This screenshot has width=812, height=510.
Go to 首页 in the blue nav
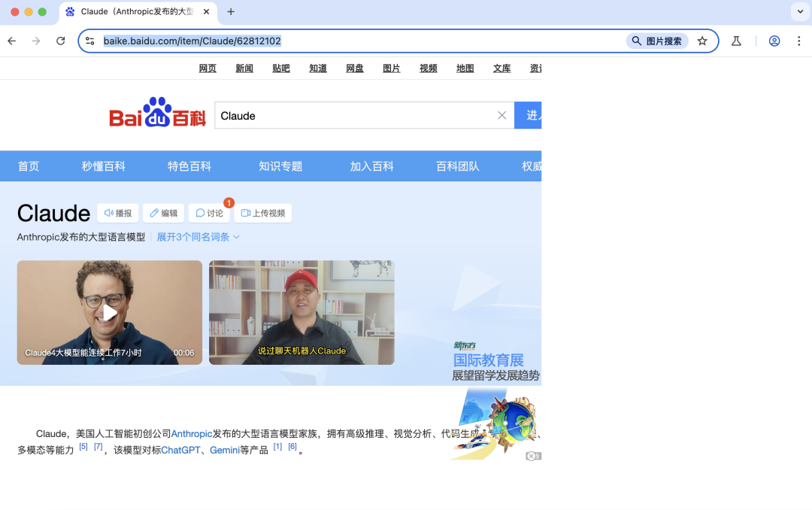[29, 166]
